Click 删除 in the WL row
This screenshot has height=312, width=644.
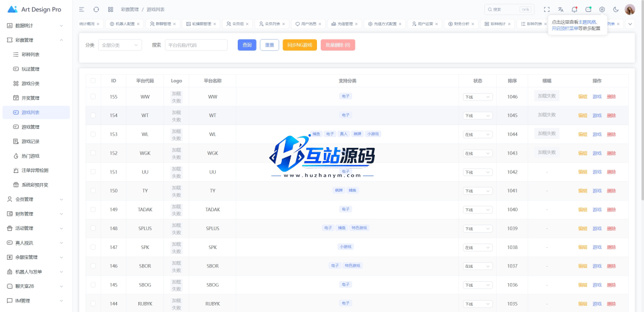click(x=611, y=134)
